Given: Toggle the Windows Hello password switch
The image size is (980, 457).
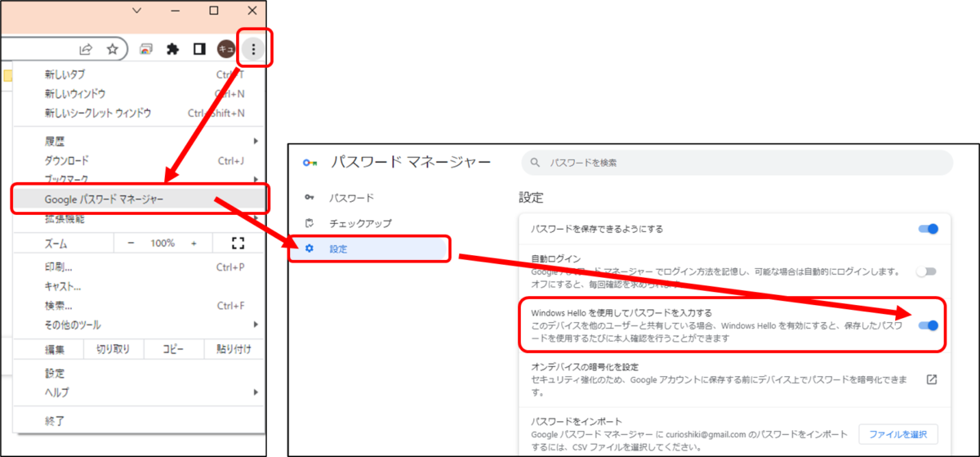Looking at the screenshot, I should [x=928, y=325].
